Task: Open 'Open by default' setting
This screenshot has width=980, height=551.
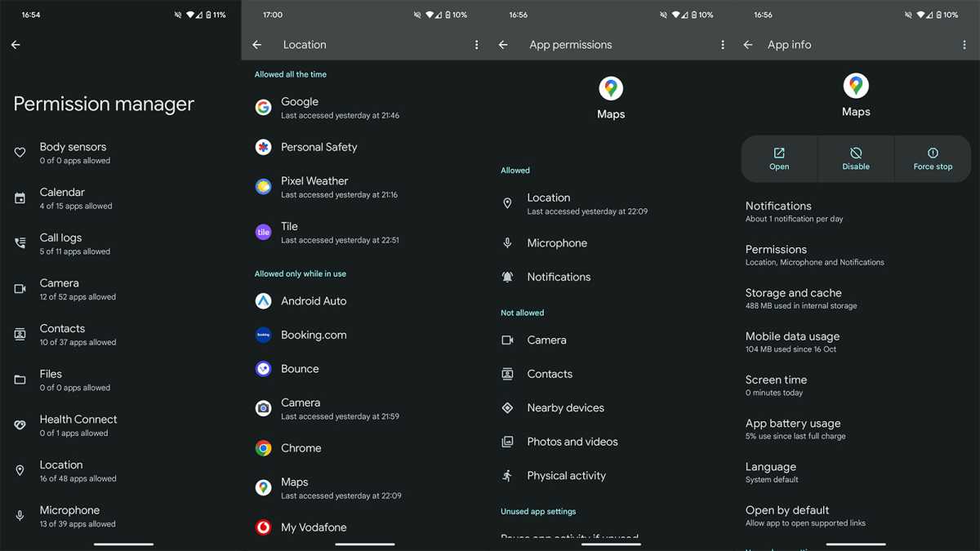Action: point(856,516)
